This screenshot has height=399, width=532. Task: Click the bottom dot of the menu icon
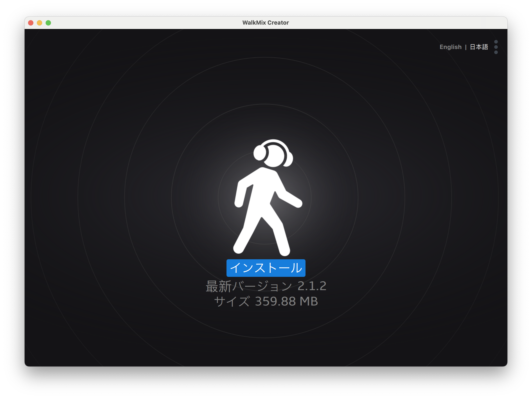click(496, 52)
